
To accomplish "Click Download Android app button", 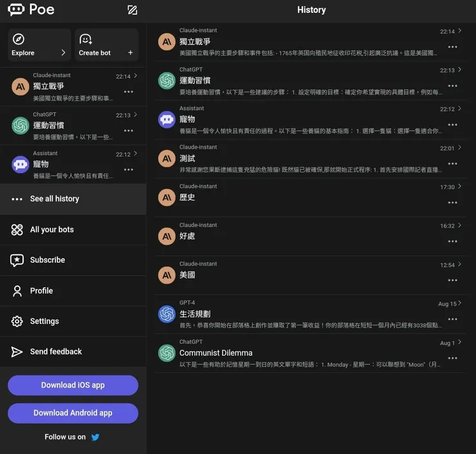I will coord(73,413).
